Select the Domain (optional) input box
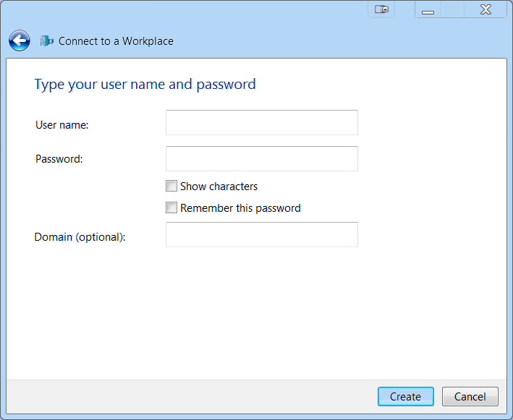Image resolution: width=513 pixels, height=420 pixels. pyautogui.click(x=261, y=235)
